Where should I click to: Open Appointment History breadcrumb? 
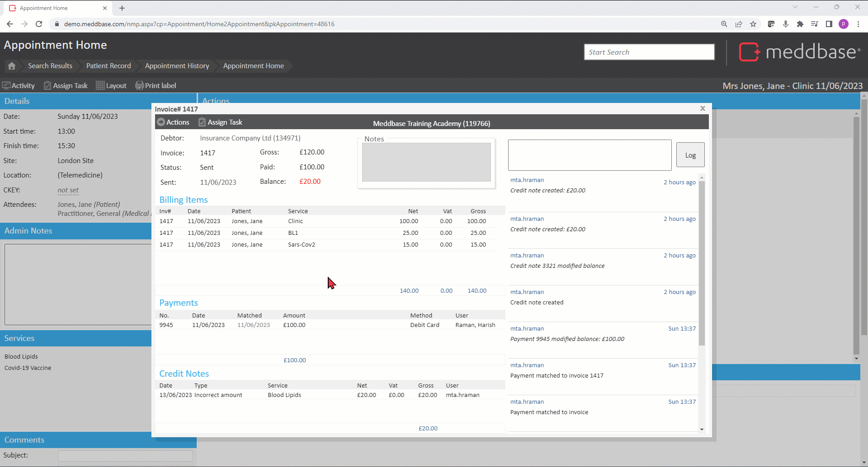[177, 66]
